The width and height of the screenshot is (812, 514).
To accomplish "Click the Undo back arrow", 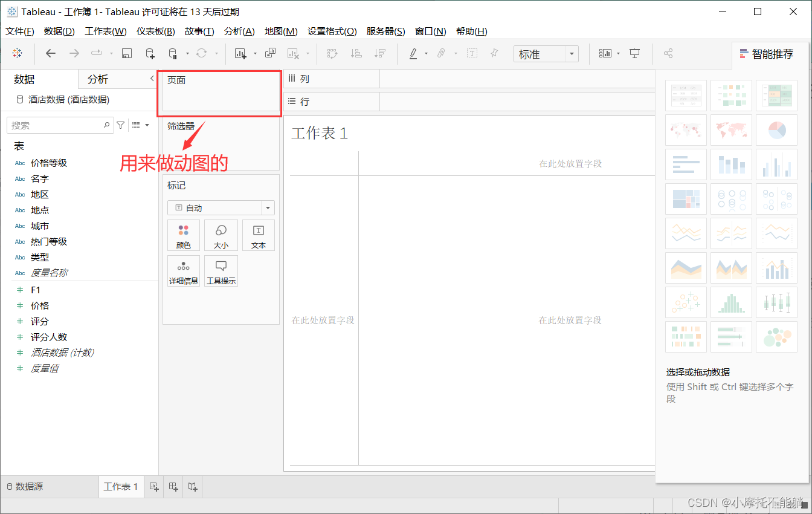I will [x=51, y=53].
